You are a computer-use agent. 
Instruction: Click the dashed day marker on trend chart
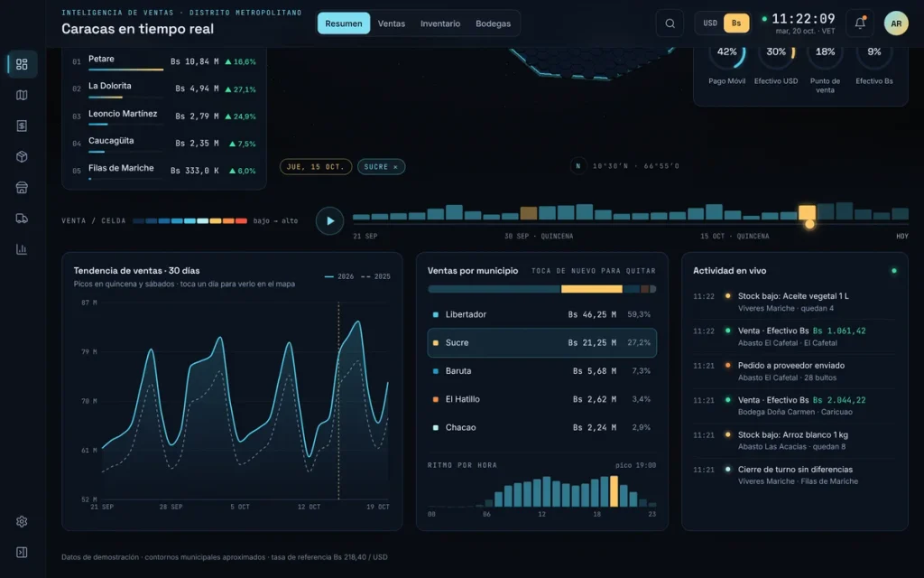(x=338, y=401)
